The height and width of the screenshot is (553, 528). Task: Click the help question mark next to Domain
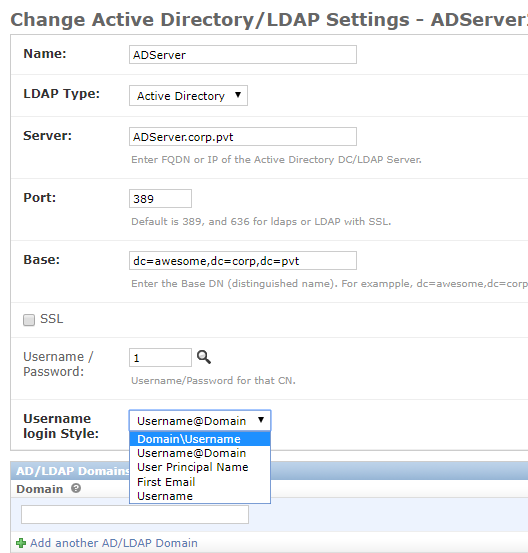click(x=76, y=488)
